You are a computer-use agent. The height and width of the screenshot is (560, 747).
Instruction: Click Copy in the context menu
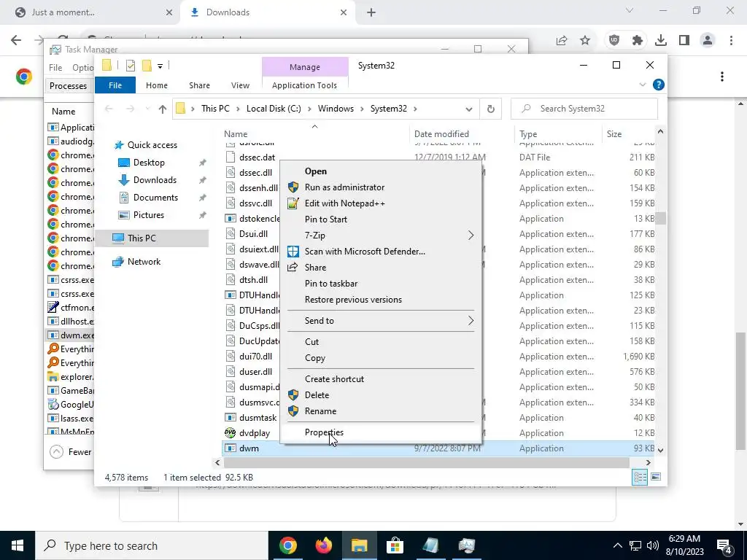tap(315, 358)
